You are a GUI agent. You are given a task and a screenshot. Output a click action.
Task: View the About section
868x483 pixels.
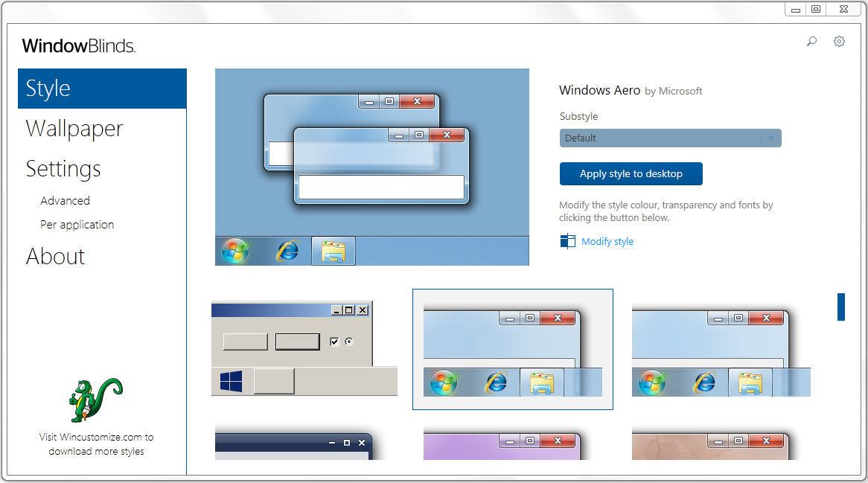(x=55, y=256)
